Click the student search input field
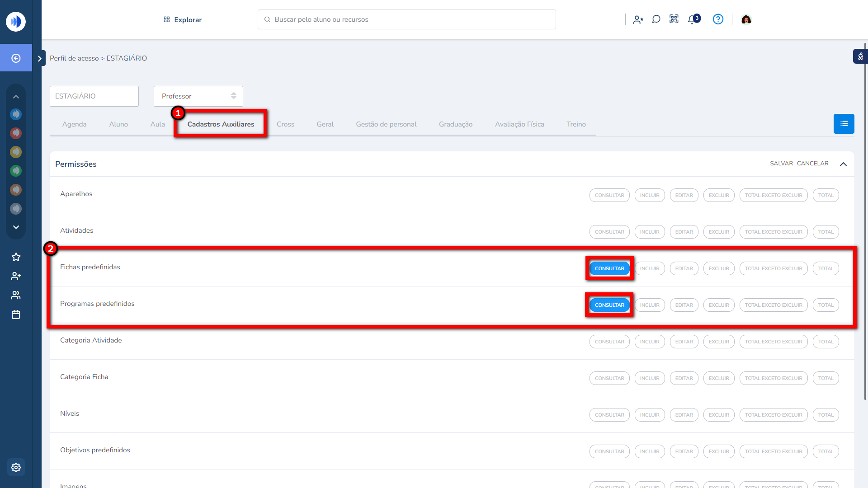 (x=407, y=19)
